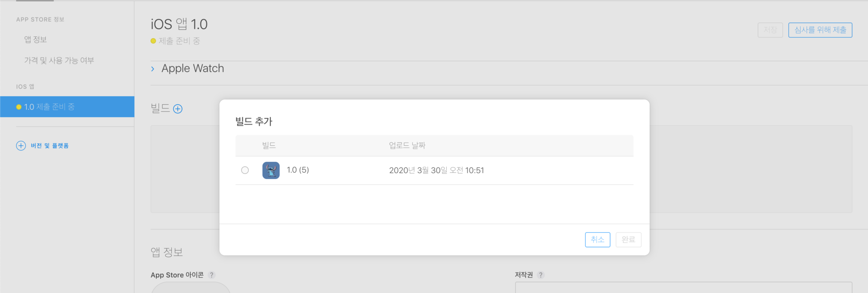Click 심사를 위해 제출 button
868x293 pixels.
coord(820,30)
